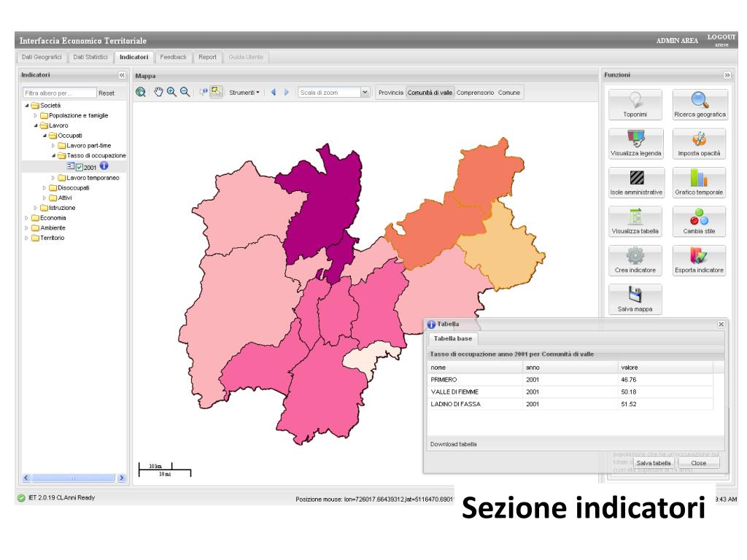747x560 pixels.
Task: Select Comprensorio aggregation level
Action: pyautogui.click(x=475, y=93)
